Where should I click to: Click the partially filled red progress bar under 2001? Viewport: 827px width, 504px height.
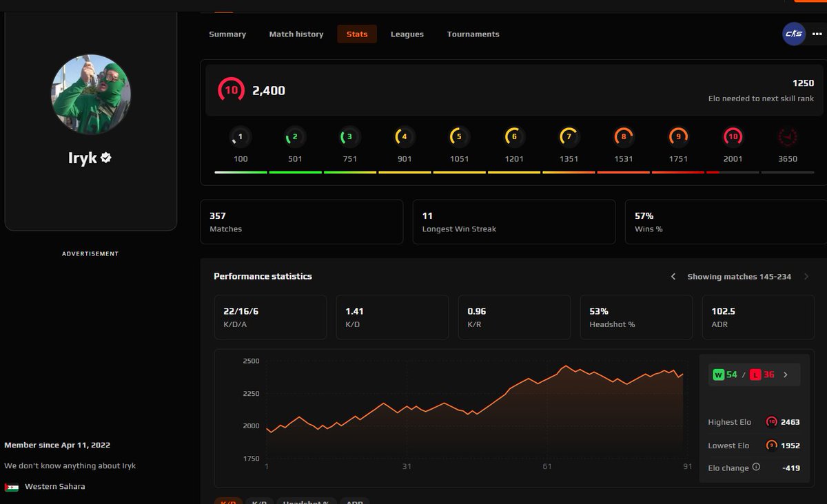pos(733,172)
